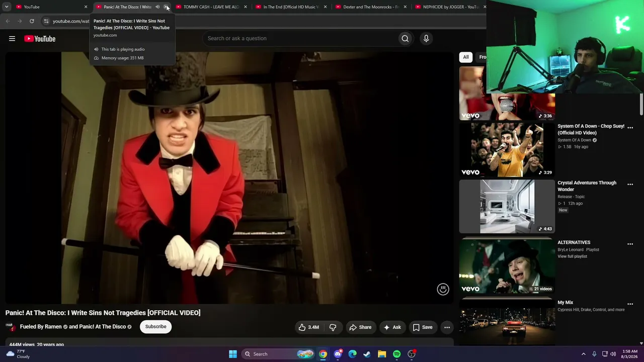Screen dimensions: 644x362
Task: Close the In The End tab
Action: 326,7
